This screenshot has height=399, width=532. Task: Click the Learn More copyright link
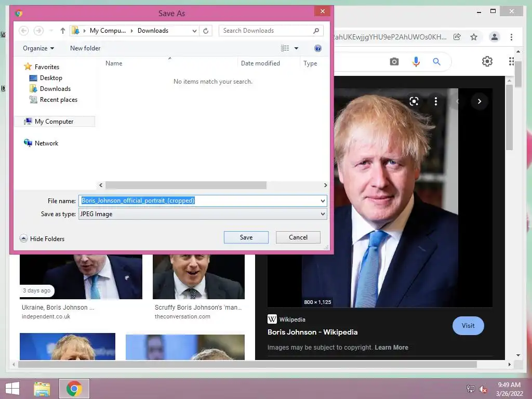click(x=391, y=348)
